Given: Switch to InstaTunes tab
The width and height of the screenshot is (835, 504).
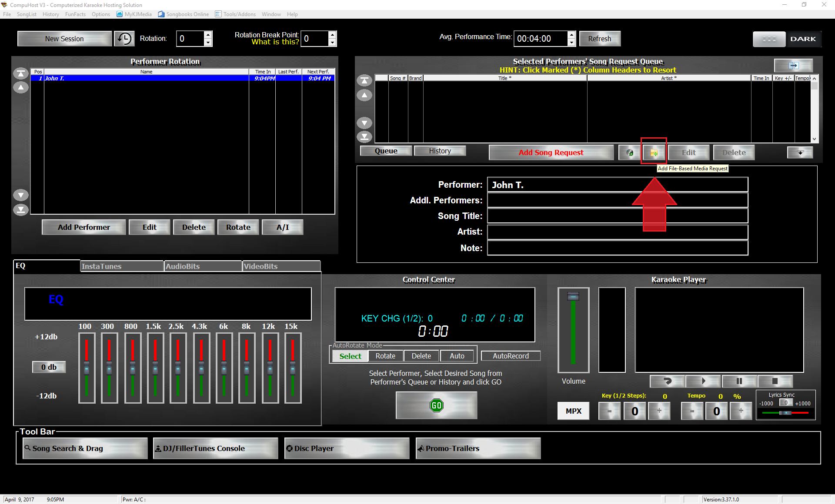Looking at the screenshot, I should coord(122,266).
